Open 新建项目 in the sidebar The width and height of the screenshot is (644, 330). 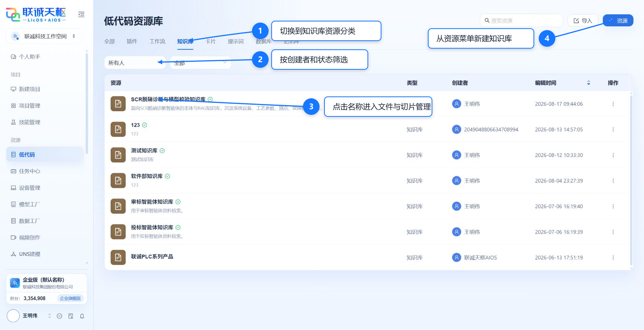[x=45, y=89]
